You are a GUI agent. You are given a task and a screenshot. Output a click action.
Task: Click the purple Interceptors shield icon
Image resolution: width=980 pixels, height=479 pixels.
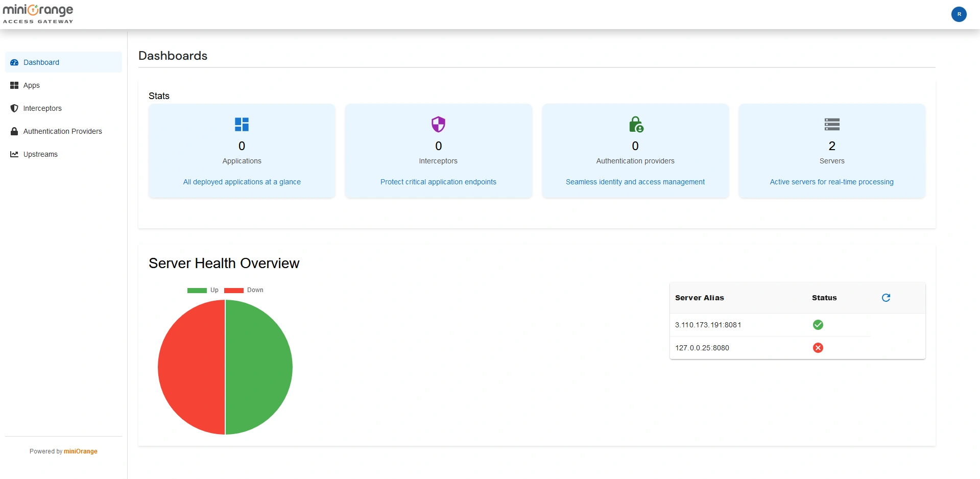point(438,124)
